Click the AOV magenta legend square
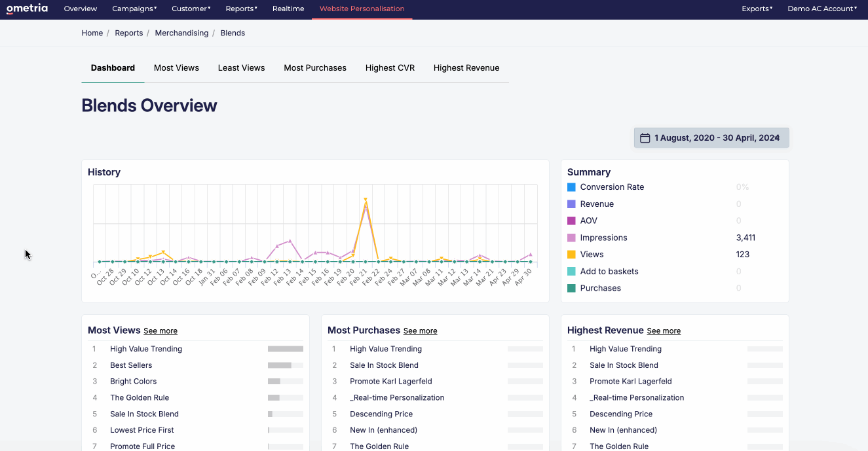Screen dimensions: 868x451 click(x=571, y=221)
